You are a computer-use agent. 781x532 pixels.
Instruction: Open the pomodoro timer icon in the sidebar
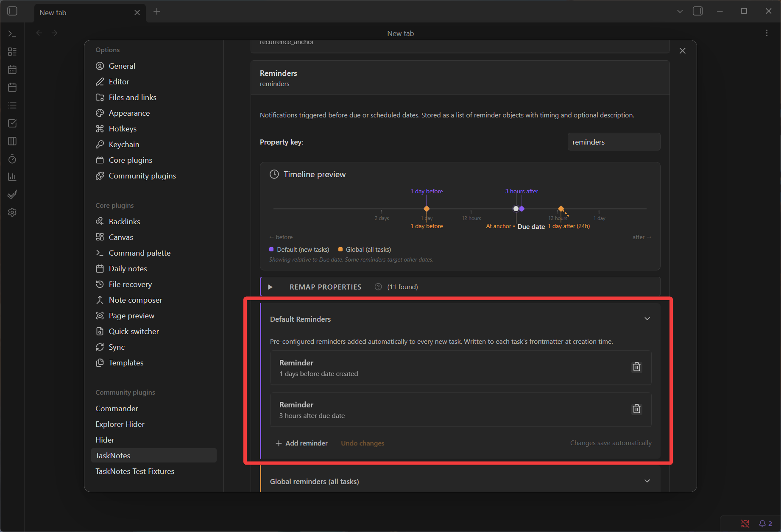(x=12, y=159)
